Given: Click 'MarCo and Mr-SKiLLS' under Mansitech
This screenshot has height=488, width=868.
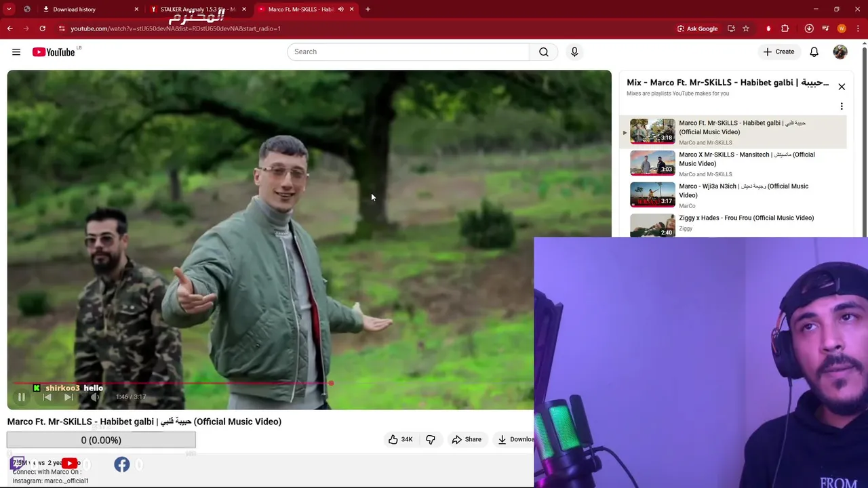Looking at the screenshot, I should [x=705, y=174].
